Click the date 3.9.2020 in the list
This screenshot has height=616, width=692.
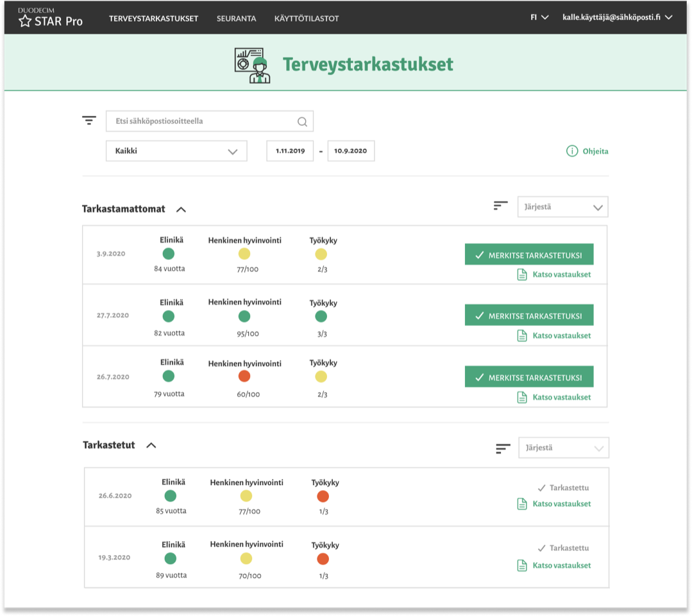tap(111, 254)
